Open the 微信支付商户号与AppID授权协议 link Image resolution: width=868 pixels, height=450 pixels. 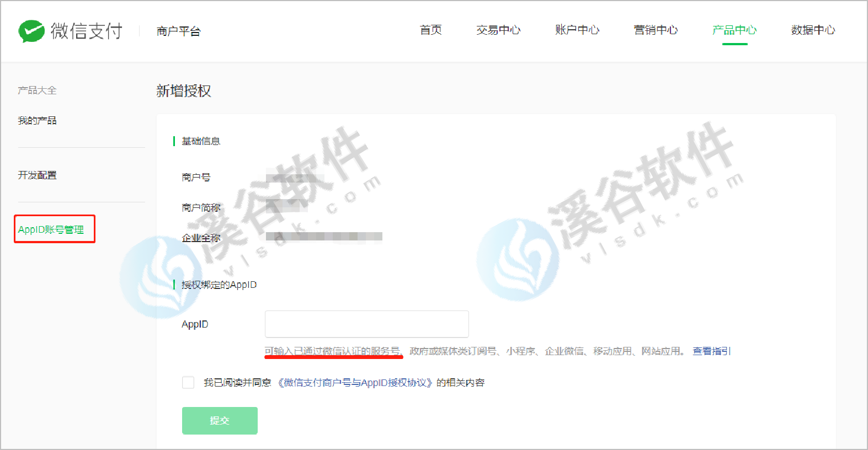pyautogui.click(x=354, y=383)
